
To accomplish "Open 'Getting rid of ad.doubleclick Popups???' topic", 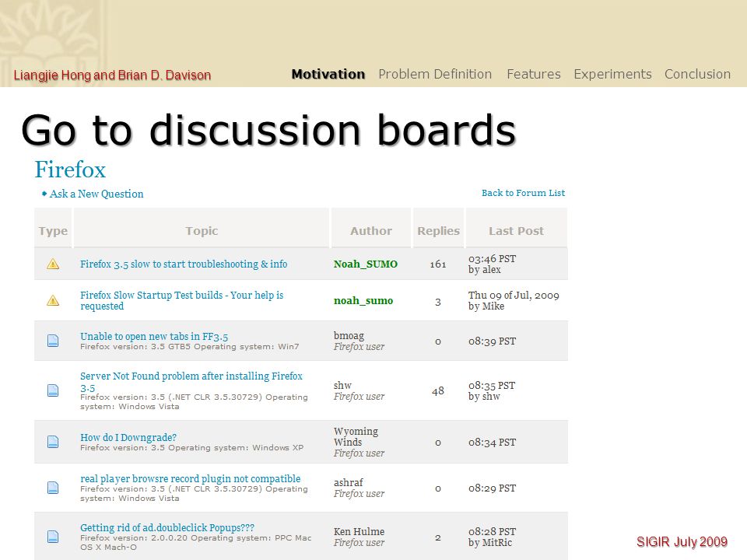I will (167, 527).
